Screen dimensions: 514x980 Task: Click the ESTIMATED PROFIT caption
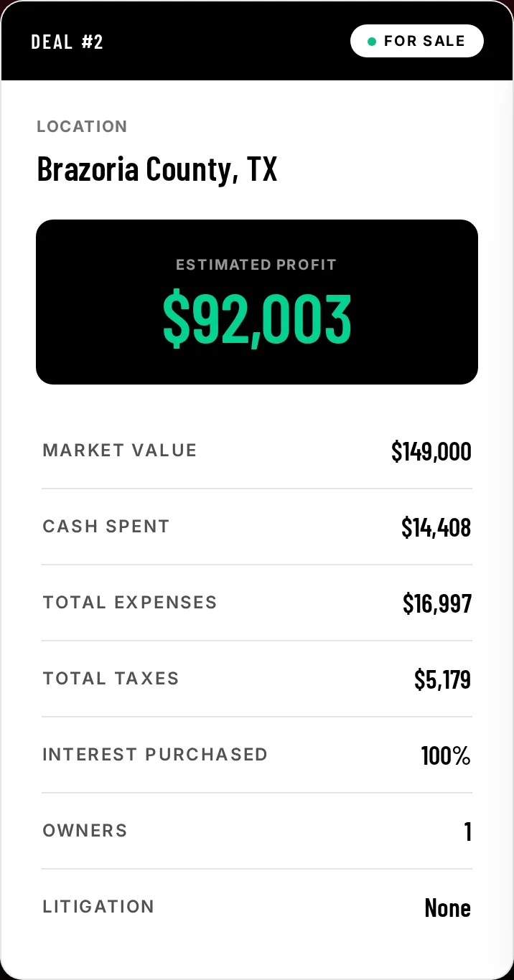pos(256,265)
